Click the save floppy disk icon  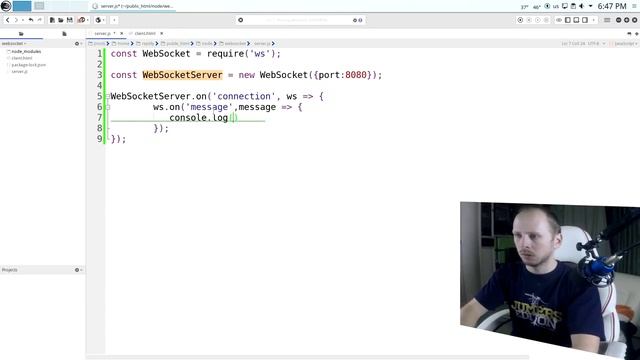[70, 20]
